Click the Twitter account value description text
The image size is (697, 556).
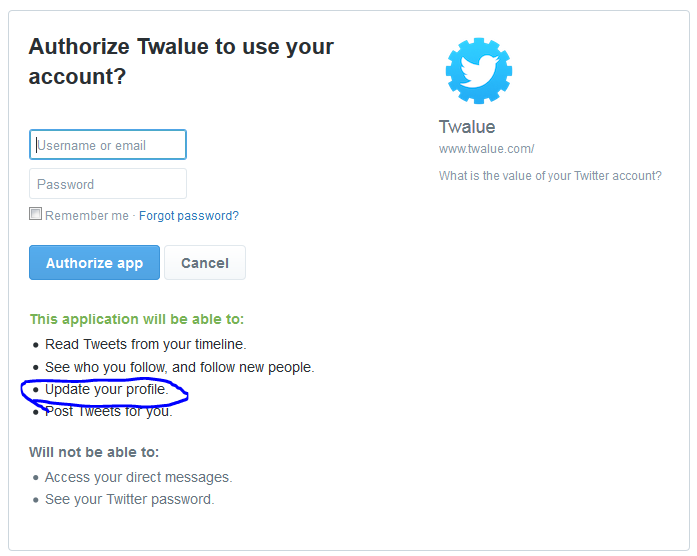point(550,176)
